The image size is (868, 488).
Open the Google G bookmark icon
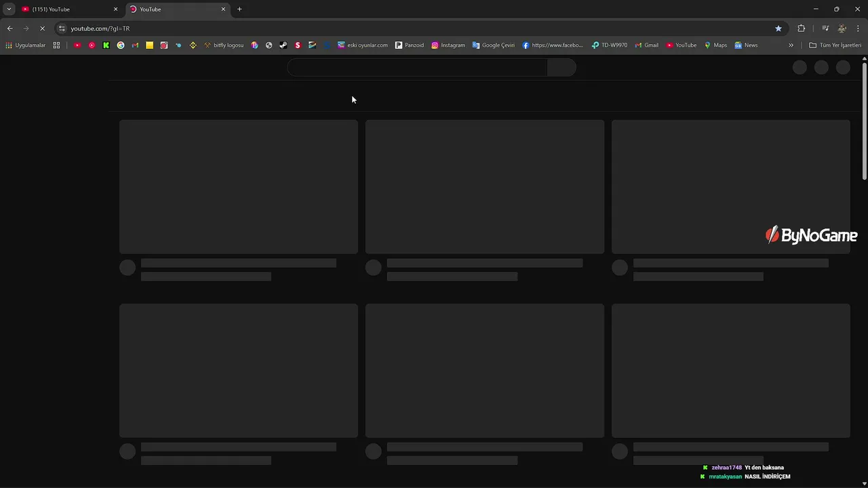tap(121, 45)
